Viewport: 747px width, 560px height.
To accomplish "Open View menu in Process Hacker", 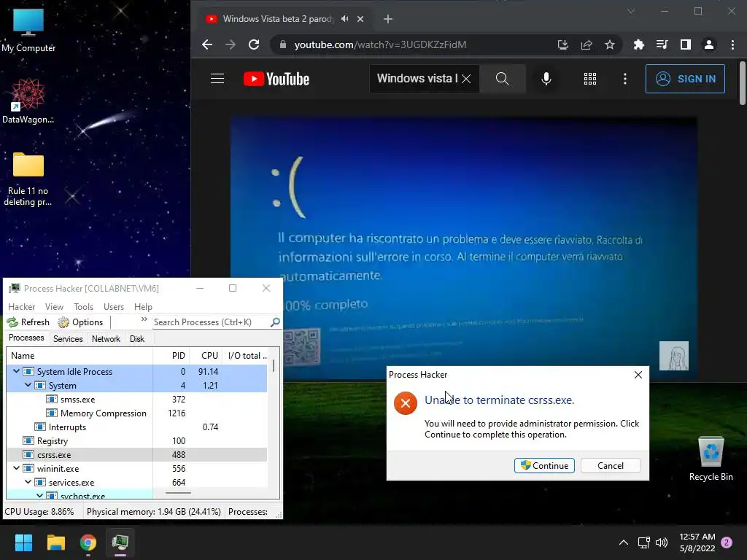I will pos(54,307).
